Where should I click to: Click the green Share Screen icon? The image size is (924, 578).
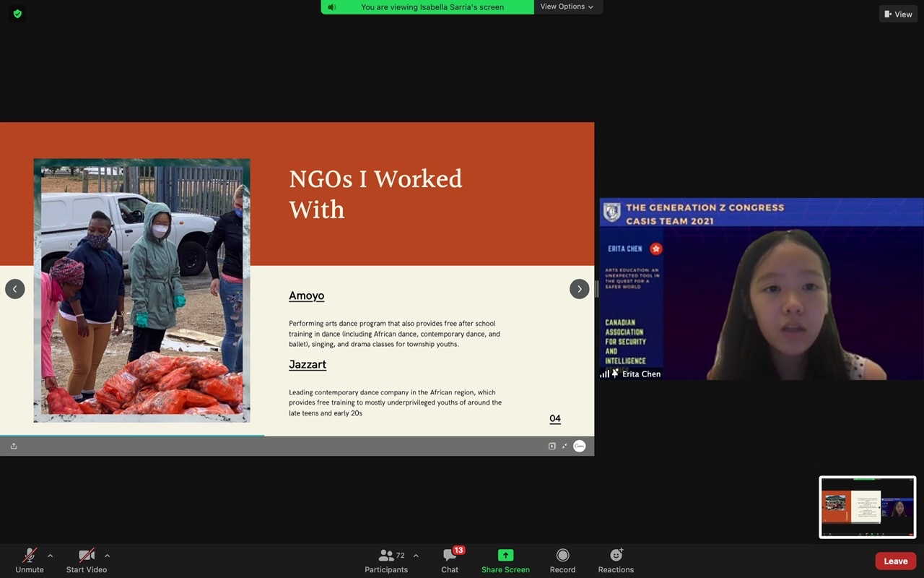[x=505, y=556]
